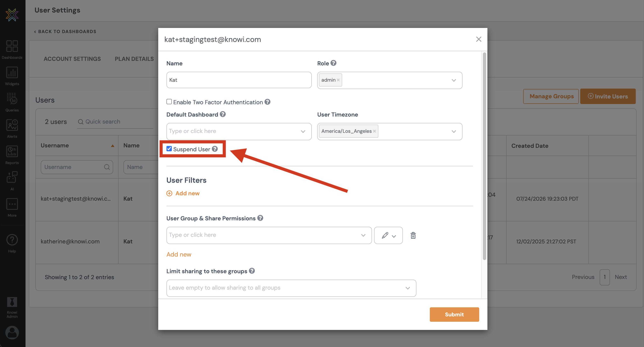Sort by the Username column arrow
Screen dimensions: 644x347
pyautogui.click(x=113, y=146)
